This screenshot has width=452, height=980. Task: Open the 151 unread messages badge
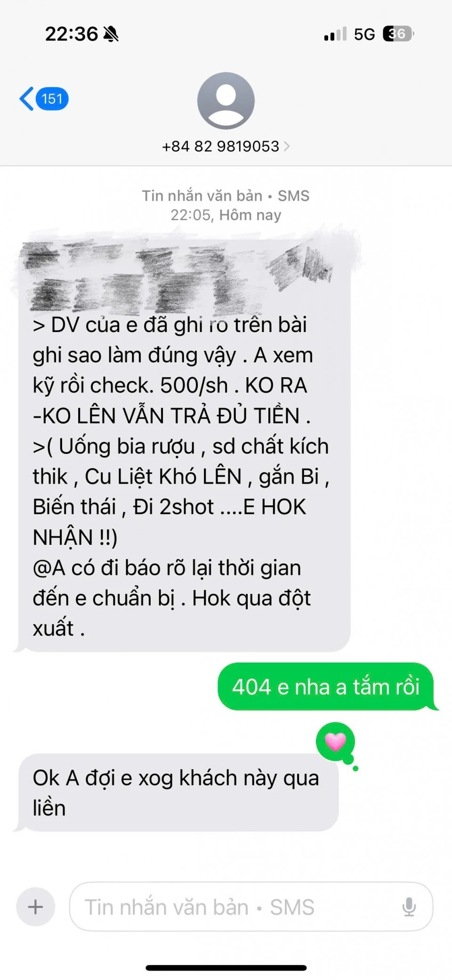(x=52, y=99)
